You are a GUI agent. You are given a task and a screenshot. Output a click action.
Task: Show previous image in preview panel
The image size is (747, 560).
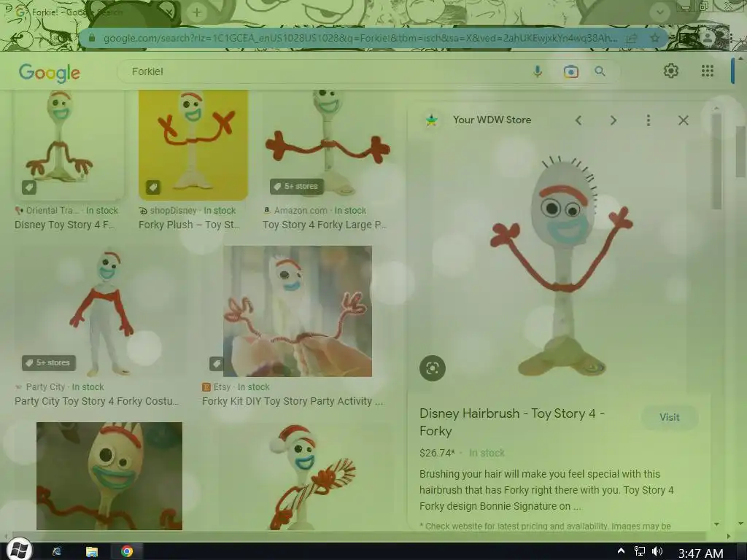click(578, 120)
